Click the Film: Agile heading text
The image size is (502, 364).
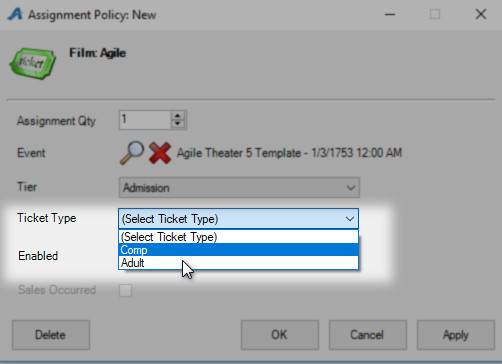pyautogui.click(x=97, y=53)
